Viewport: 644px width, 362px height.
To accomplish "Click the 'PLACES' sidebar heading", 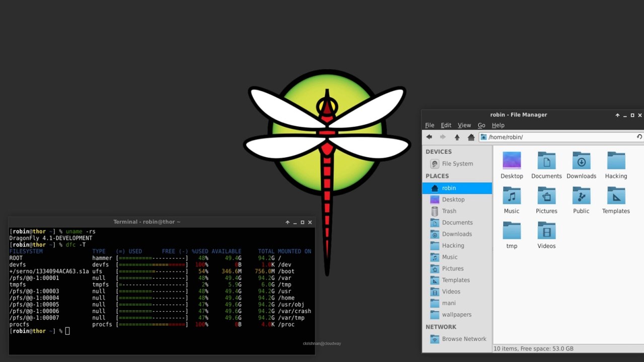I will click(437, 176).
